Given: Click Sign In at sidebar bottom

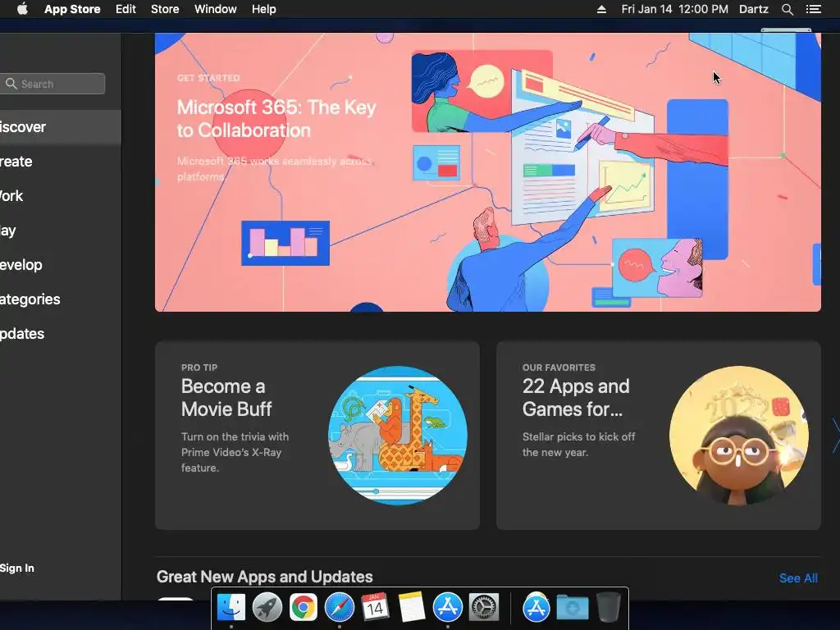Looking at the screenshot, I should (17, 568).
